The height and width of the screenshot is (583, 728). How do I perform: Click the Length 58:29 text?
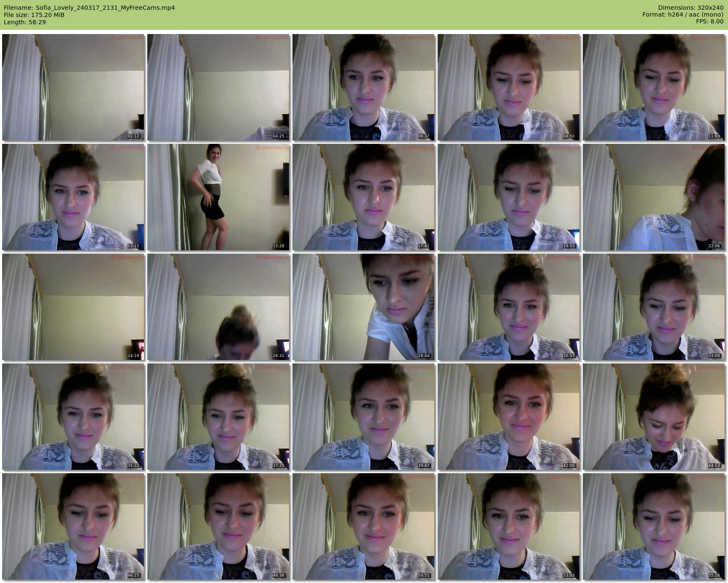point(25,22)
